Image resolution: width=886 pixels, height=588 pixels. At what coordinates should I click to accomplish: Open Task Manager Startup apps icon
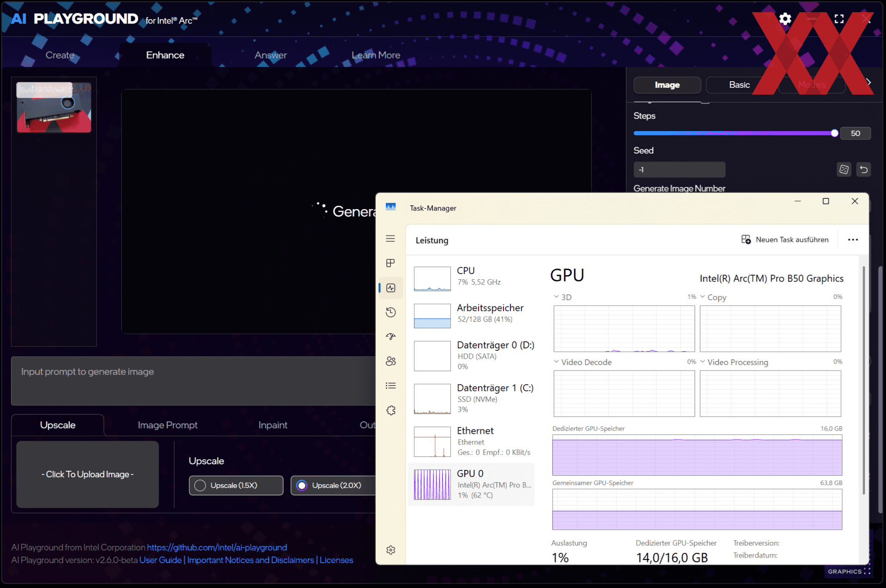tap(390, 336)
